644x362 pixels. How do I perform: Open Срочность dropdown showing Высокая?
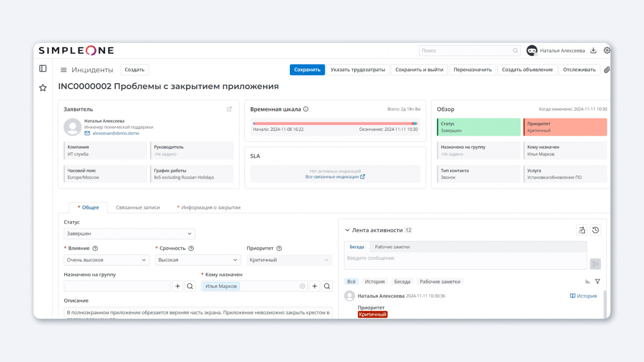pos(198,260)
